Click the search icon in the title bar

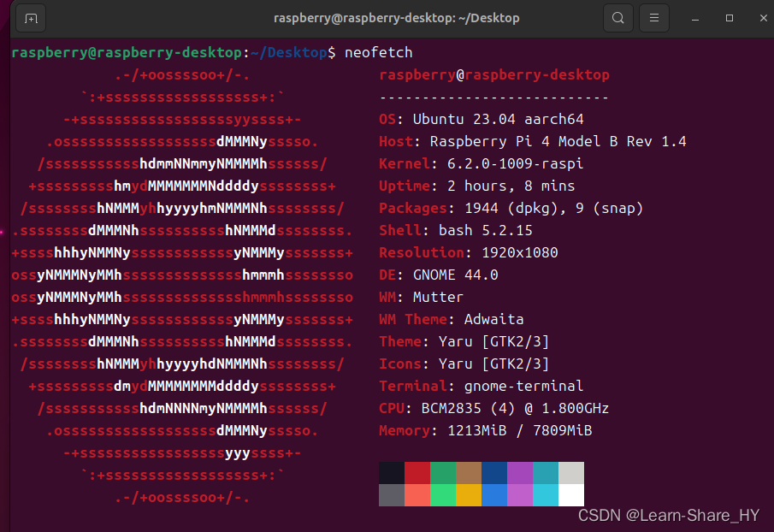(618, 17)
